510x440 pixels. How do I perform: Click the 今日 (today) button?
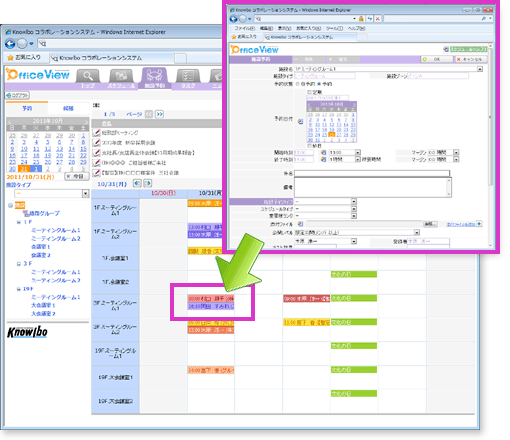[77, 176]
